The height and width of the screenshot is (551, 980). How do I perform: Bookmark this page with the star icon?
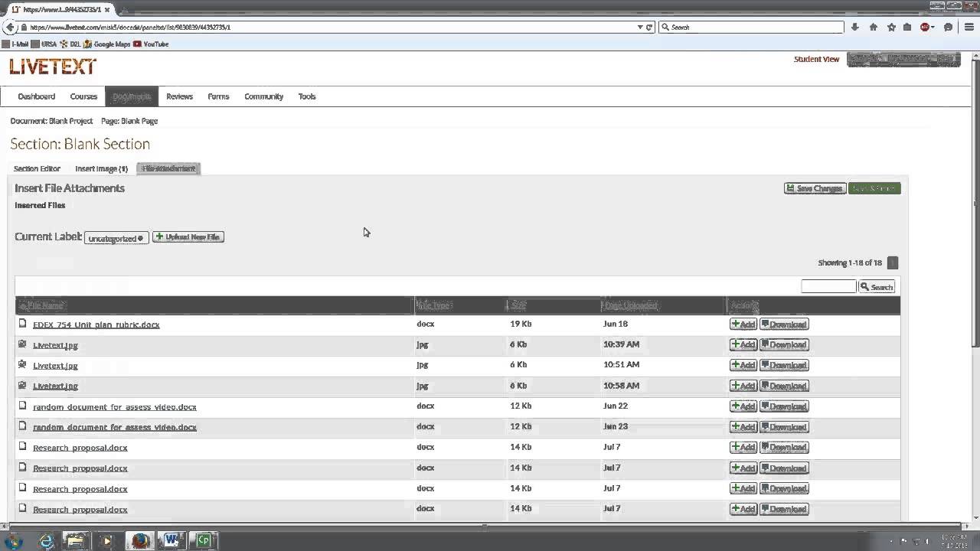click(891, 27)
